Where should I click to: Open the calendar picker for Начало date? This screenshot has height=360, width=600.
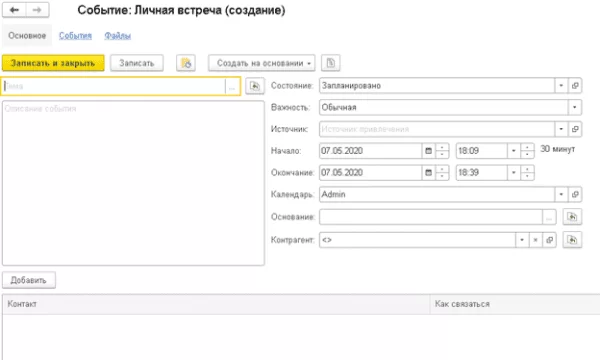(x=429, y=151)
